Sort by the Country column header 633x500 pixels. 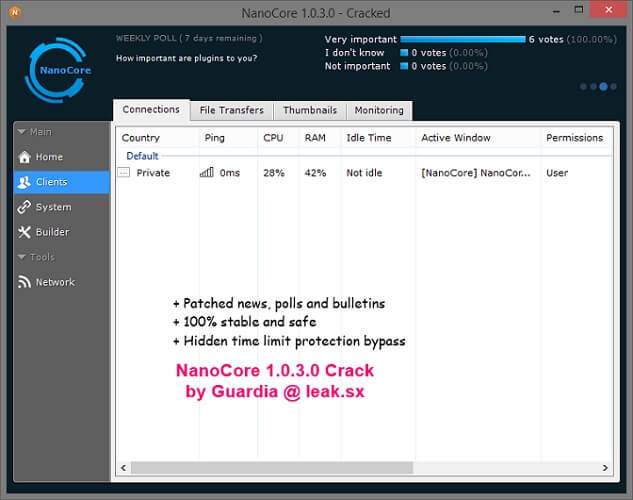click(157, 138)
